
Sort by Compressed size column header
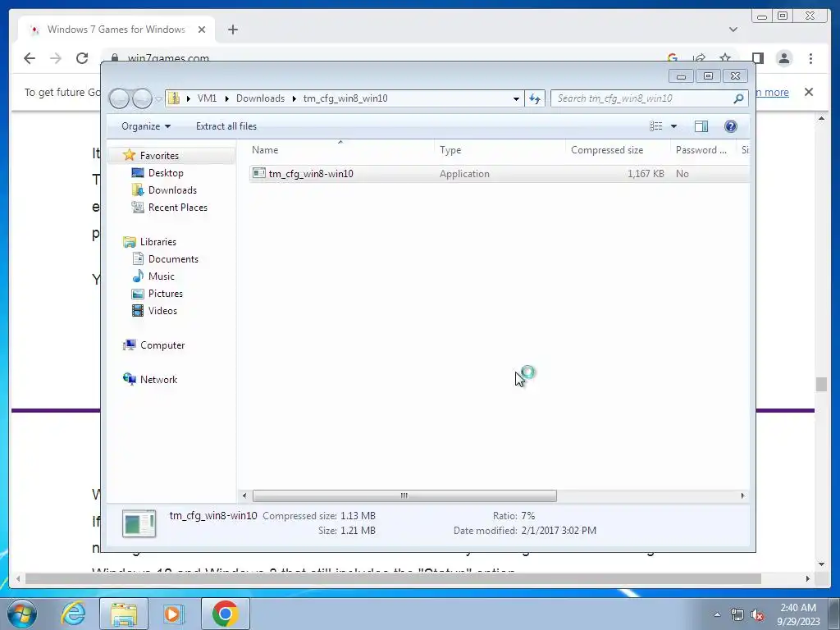pos(618,150)
